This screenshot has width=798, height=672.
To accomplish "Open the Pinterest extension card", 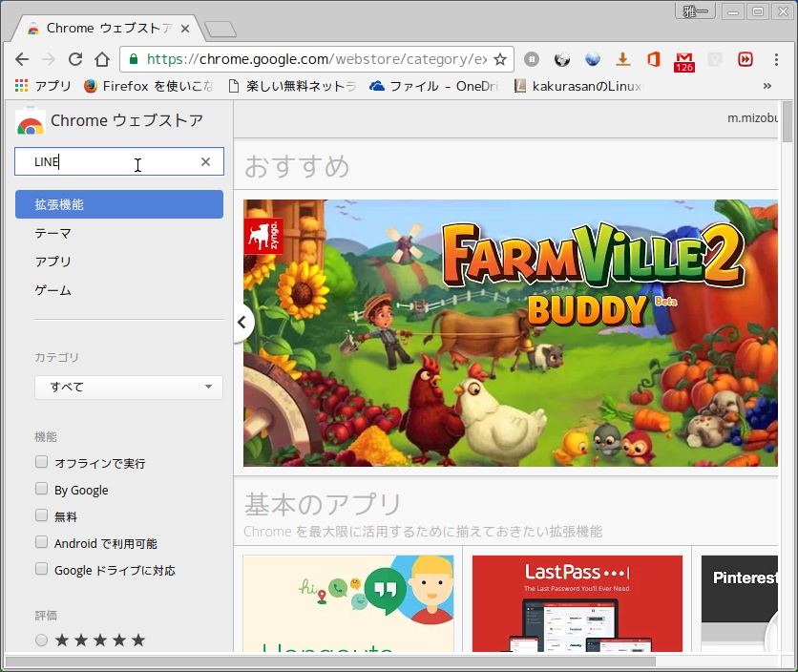I will 740,603.
